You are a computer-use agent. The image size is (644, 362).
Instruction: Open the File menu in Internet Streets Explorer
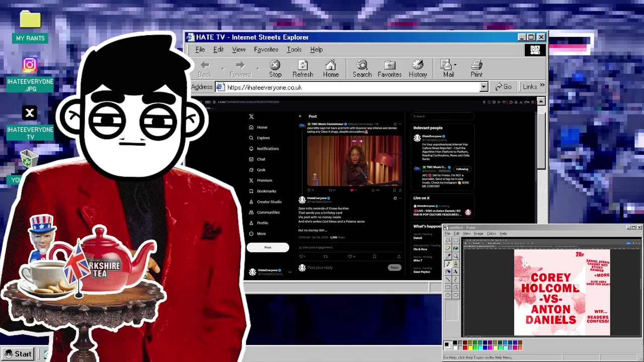200,49
